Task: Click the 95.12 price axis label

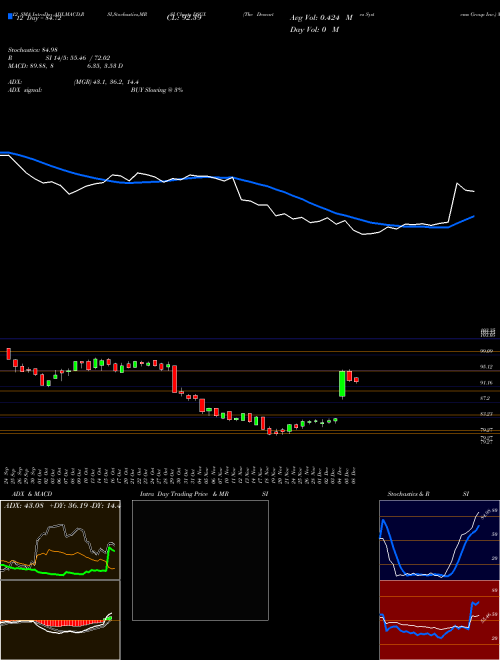Action: pyautogui.click(x=486, y=367)
